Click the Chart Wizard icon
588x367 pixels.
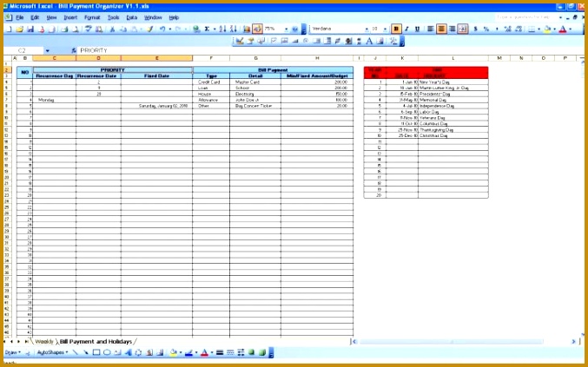(x=247, y=29)
